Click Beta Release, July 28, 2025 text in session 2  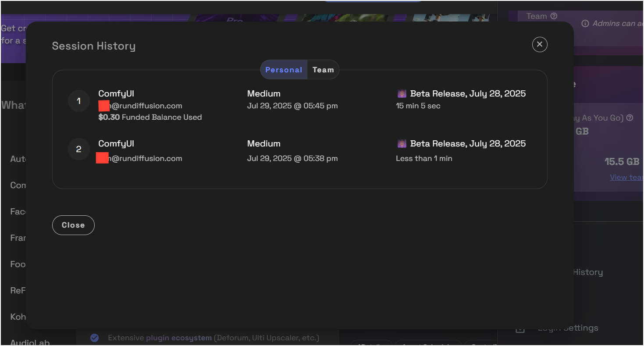click(468, 144)
